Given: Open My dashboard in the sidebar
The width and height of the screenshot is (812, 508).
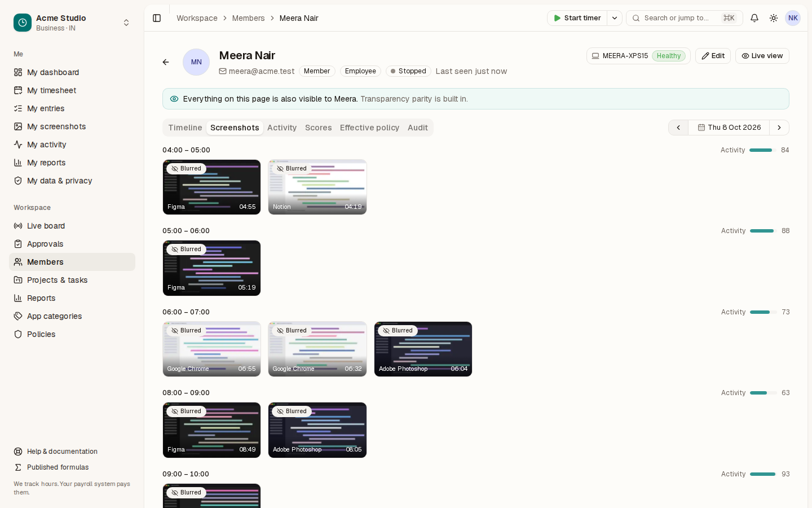Looking at the screenshot, I should (72, 72).
